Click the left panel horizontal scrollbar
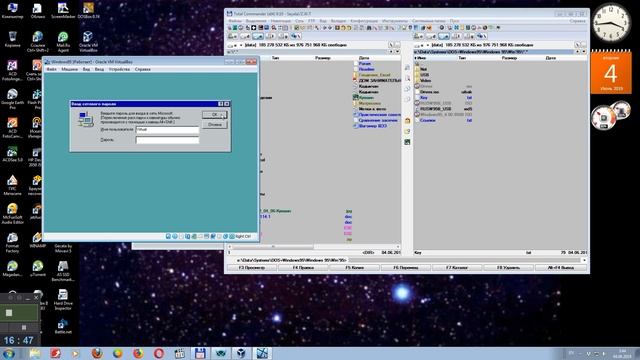Viewport: 640px width, 360px height. click(x=313, y=247)
